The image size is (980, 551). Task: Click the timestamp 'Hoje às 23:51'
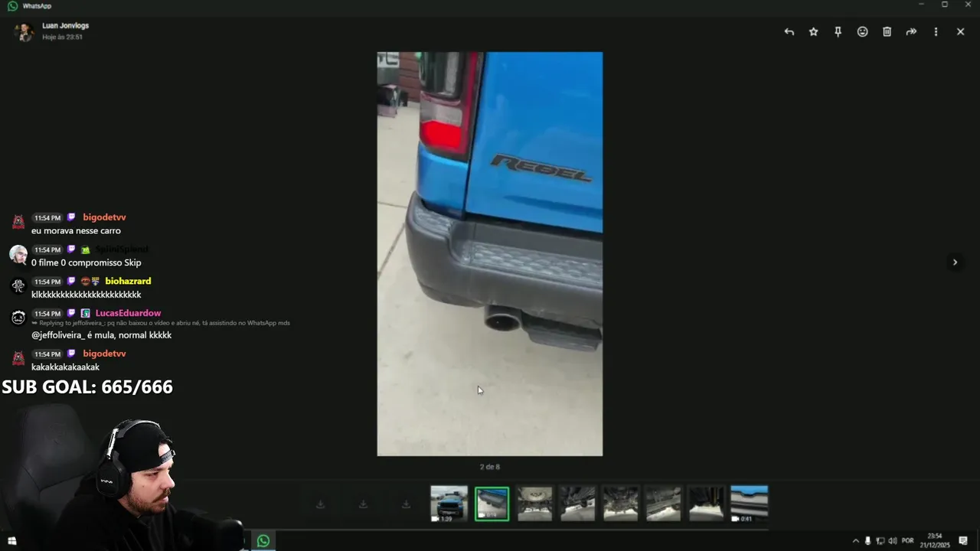click(x=62, y=37)
